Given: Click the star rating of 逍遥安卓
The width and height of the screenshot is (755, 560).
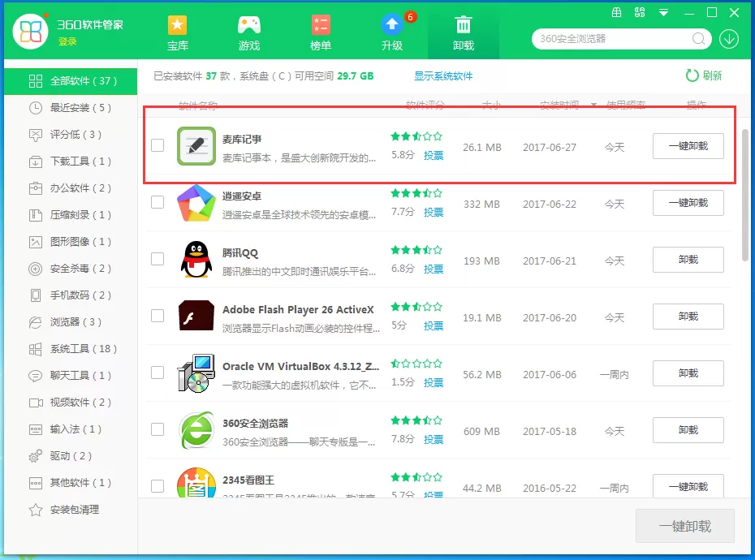Looking at the screenshot, I should (x=416, y=193).
